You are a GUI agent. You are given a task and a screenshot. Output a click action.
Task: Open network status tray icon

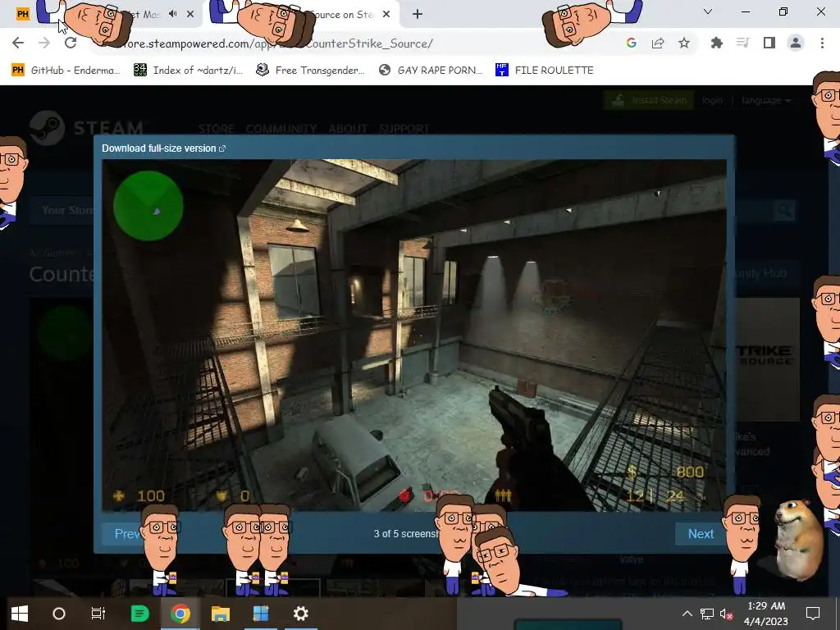coord(706,614)
